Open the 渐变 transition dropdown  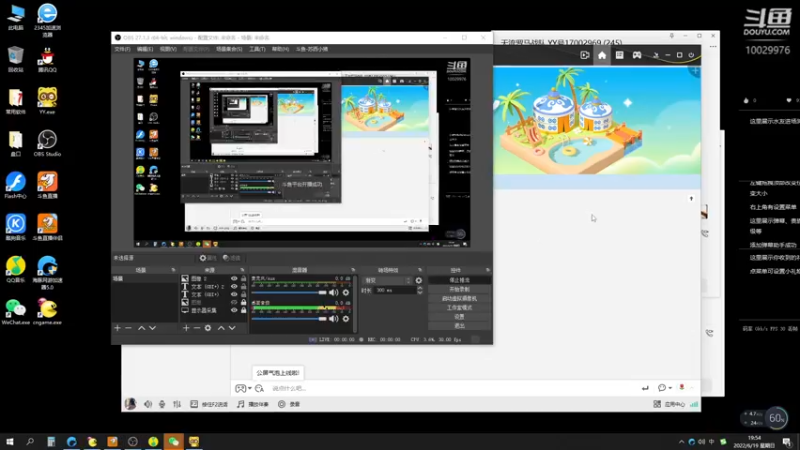point(387,280)
